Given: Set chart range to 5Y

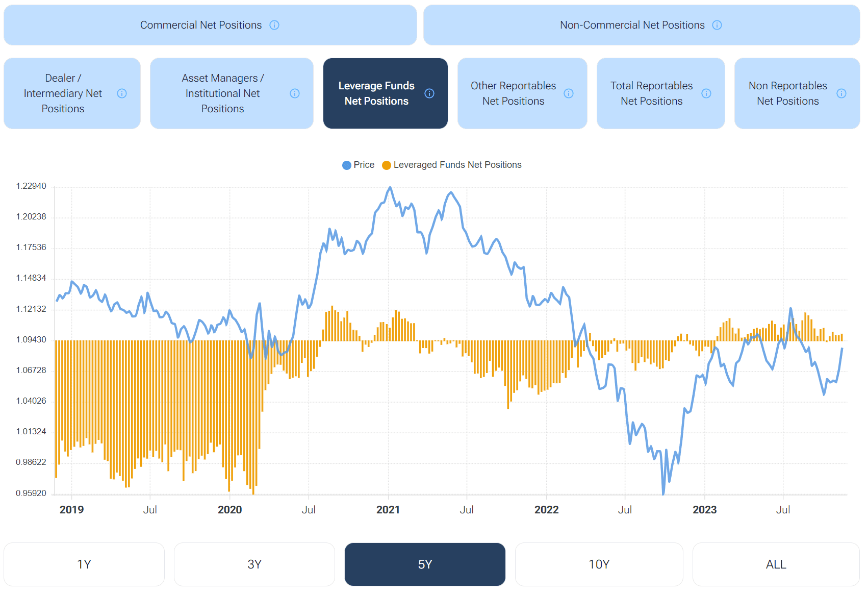Looking at the screenshot, I should tap(425, 564).
